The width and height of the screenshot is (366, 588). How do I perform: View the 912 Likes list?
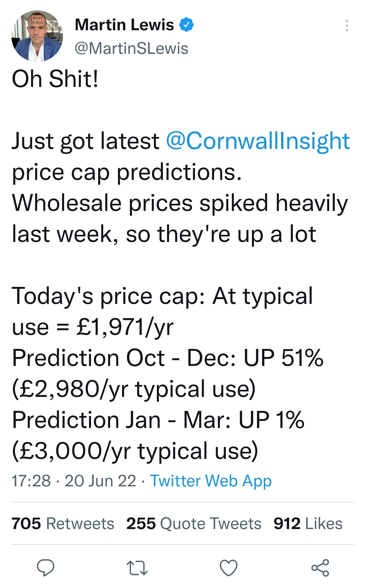308,523
